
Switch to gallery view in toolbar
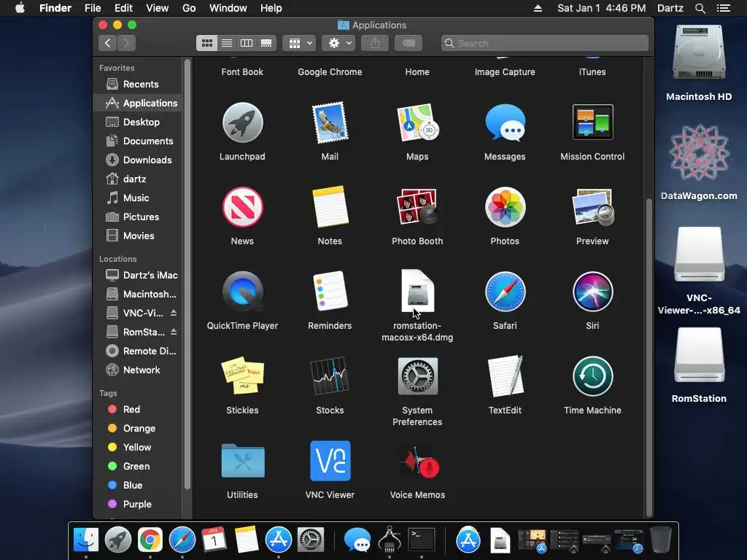pos(266,43)
